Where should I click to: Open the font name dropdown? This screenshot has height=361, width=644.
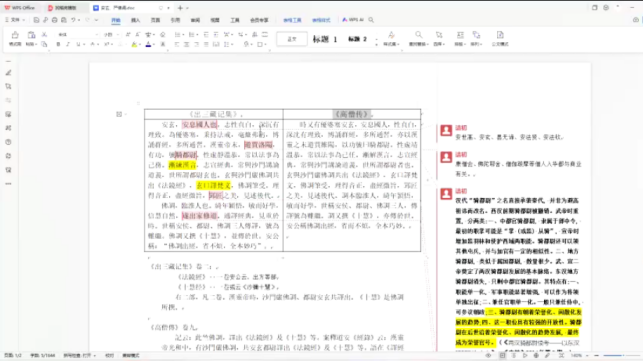(97, 34)
